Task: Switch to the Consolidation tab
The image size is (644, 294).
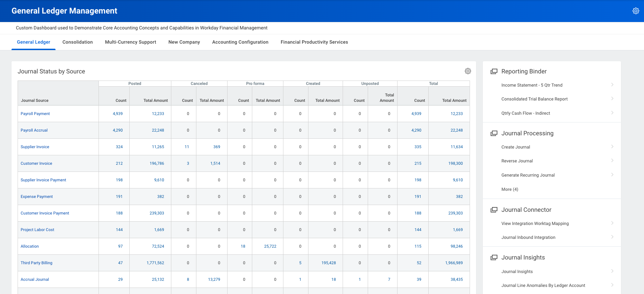Action: (x=78, y=42)
